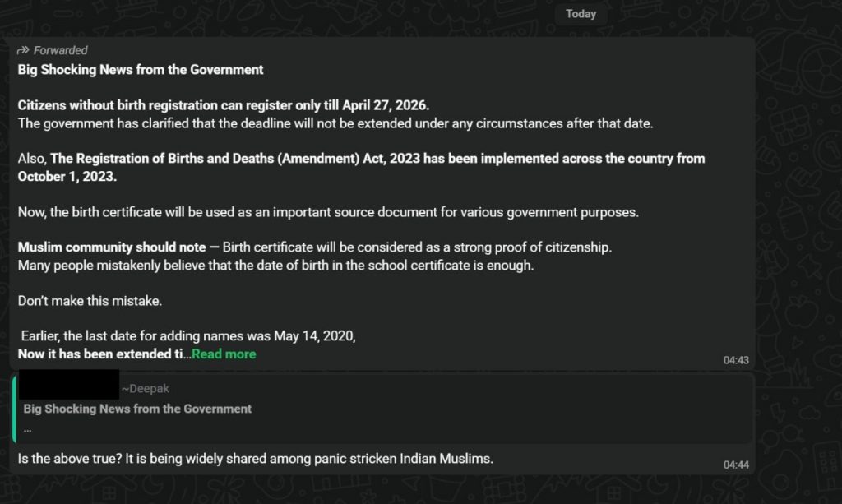The image size is (842, 504).
Task: Click the 'Citizens without birth registration' bold line
Action: pyautogui.click(x=224, y=105)
